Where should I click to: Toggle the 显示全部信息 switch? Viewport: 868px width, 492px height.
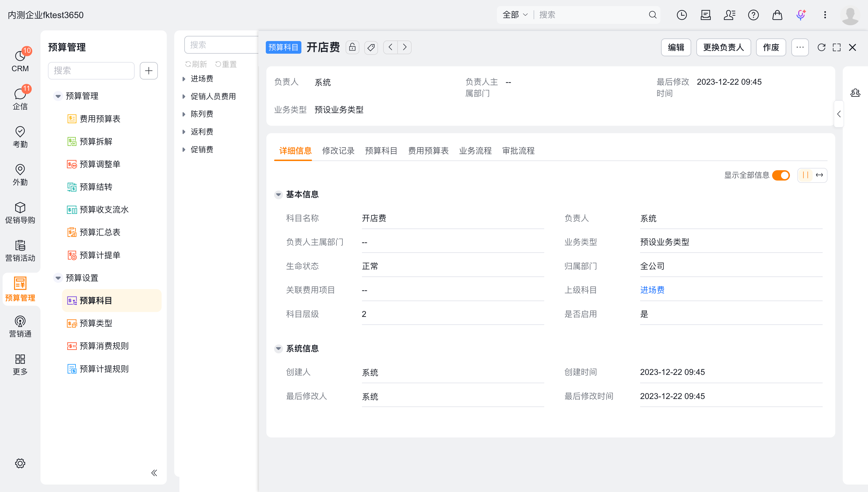(781, 175)
